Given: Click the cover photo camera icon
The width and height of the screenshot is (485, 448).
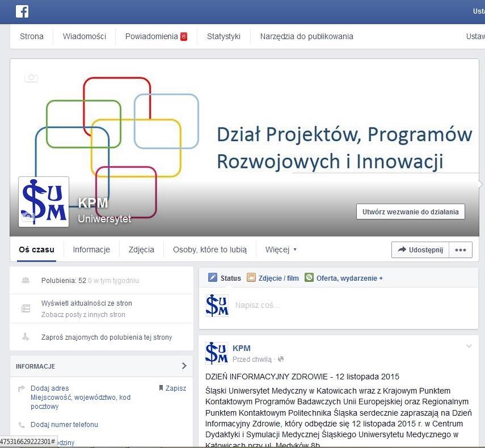Looking at the screenshot, I should point(31,77).
